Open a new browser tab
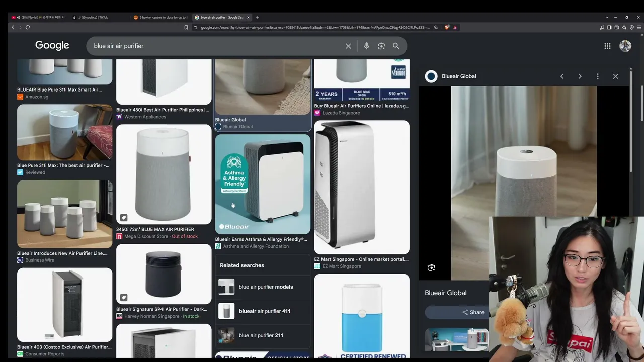Screen dimensions: 644x362 pos(257,17)
